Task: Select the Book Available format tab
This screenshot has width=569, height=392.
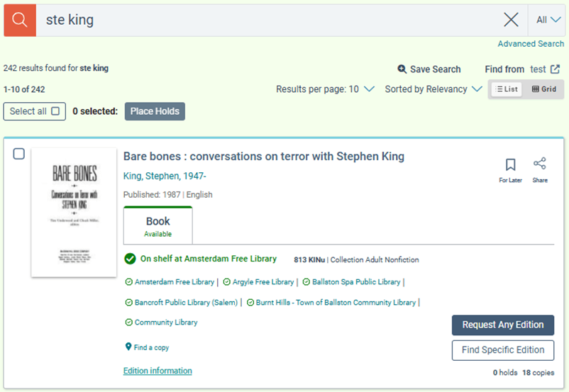Action: coord(158,225)
